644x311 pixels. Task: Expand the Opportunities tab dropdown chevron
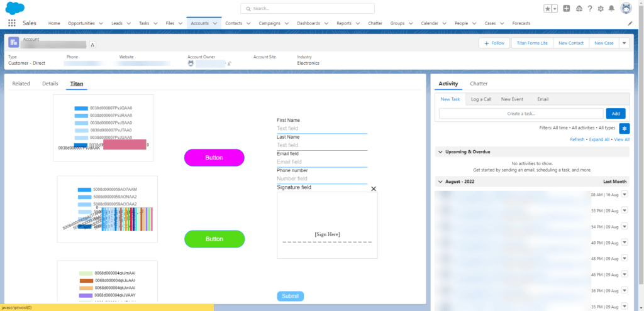101,23
